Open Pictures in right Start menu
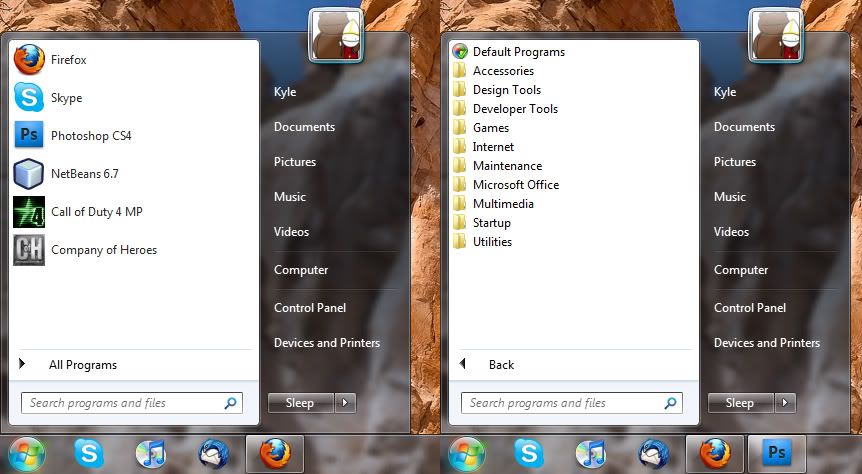 click(x=734, y=162)
